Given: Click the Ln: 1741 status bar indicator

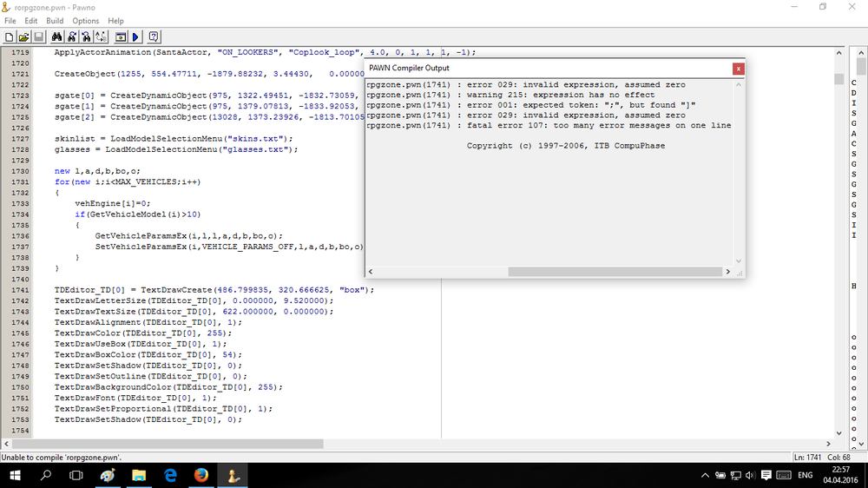Looking at the screenshot, I should click(807, 458).
